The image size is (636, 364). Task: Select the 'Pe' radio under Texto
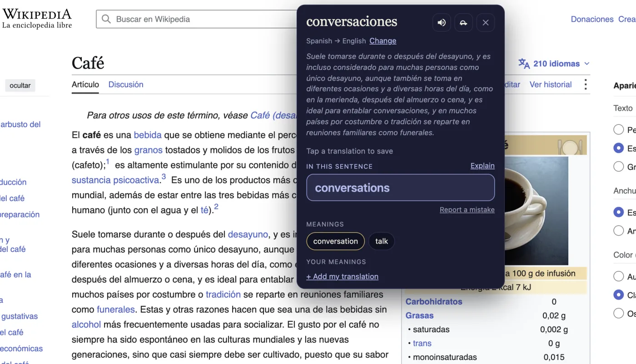[618, 130]
